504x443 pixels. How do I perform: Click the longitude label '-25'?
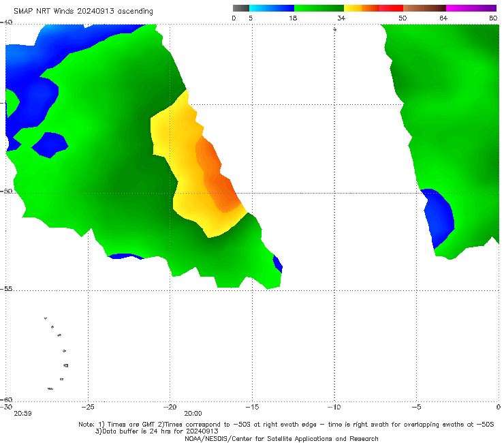88,407
